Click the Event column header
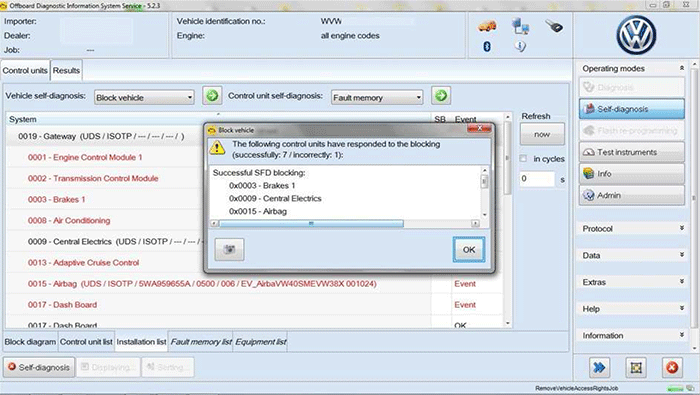Viewport: 700px width, 395px height. (x=466, y=119)
